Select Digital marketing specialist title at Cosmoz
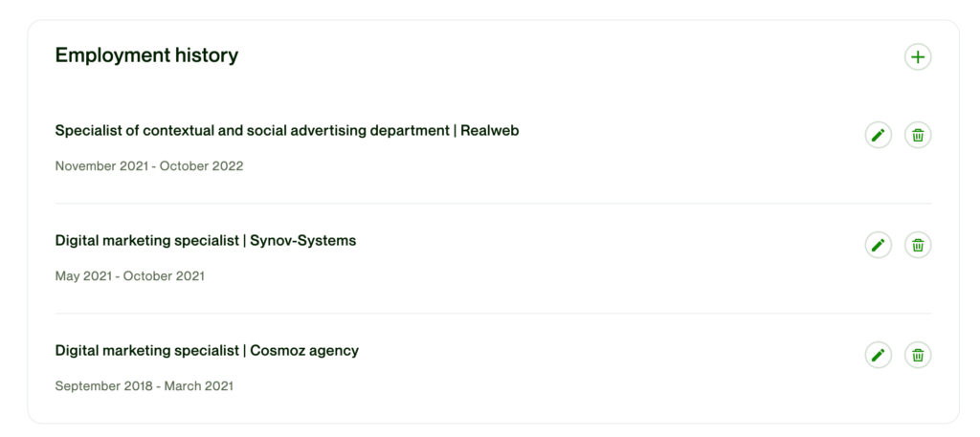 (146, 350)
